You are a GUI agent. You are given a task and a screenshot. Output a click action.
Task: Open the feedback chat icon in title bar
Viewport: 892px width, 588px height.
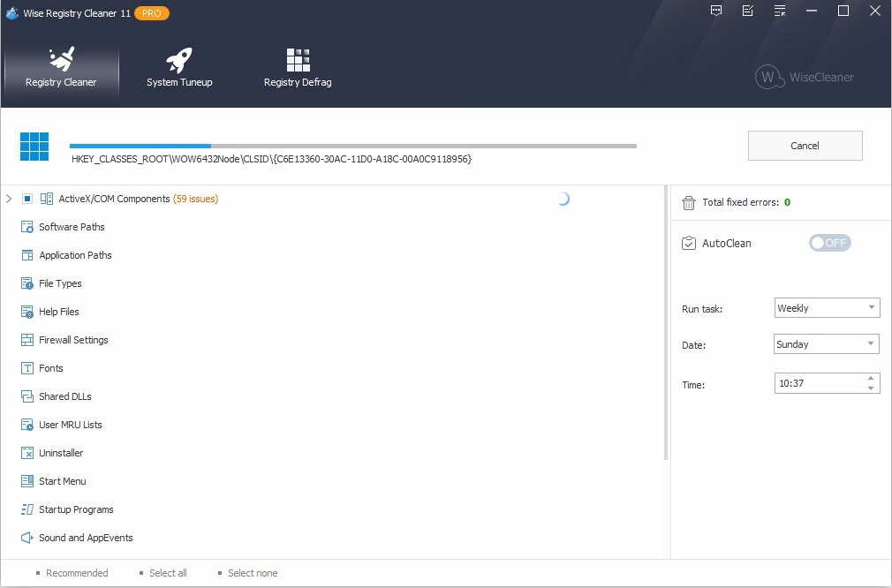[716, 11]
